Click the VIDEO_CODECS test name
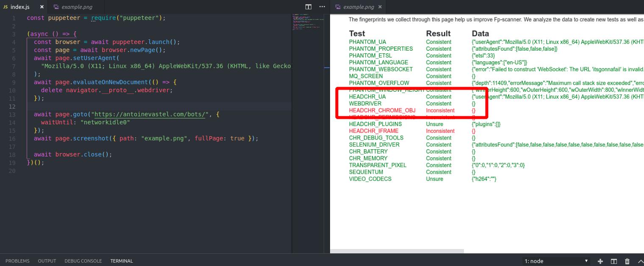 [370, 179]
